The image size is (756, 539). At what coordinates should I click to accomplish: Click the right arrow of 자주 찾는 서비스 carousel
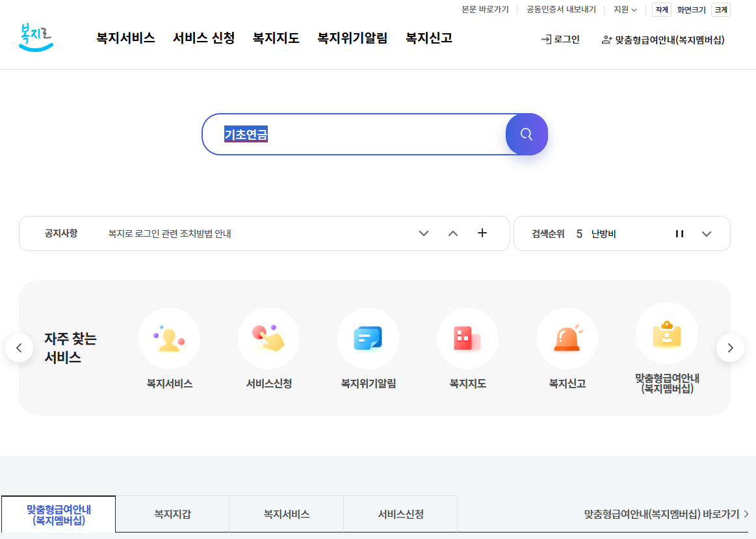(730, 347)
